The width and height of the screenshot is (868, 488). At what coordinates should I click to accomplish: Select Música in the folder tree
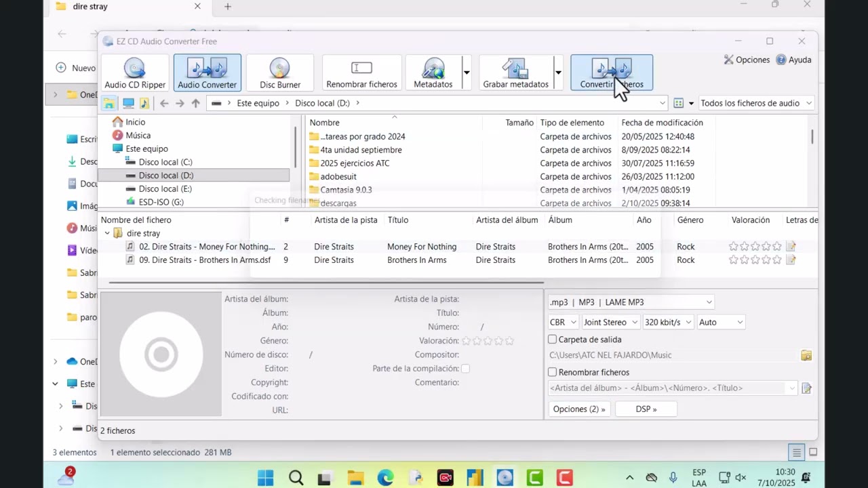[x=138, y=136]
